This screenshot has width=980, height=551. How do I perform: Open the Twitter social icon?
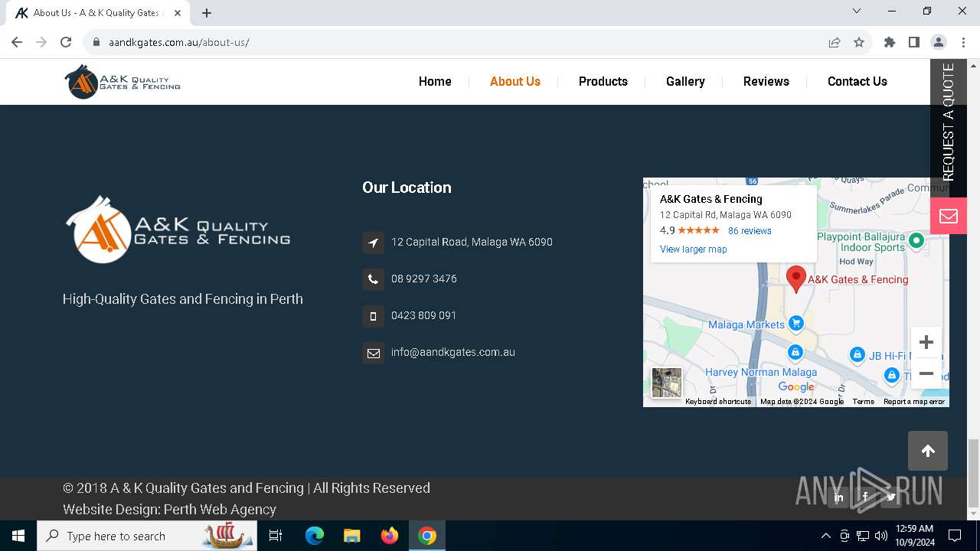891,497
